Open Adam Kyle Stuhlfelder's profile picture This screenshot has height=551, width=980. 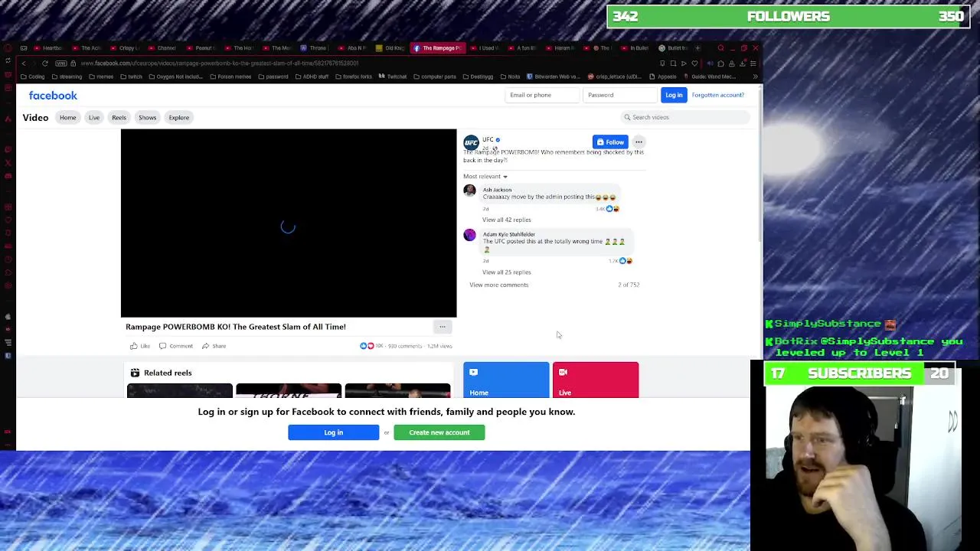point(469,235)
